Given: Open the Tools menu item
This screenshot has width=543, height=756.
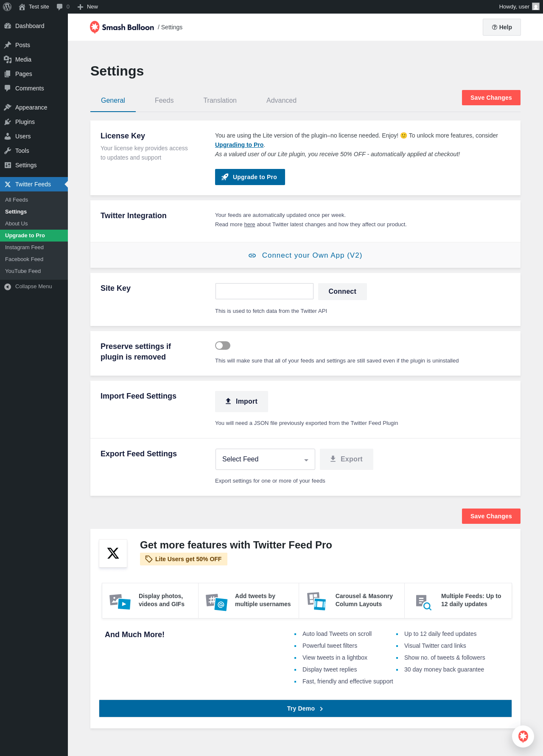Looking at the screenshot, I should tap(34, 151).
